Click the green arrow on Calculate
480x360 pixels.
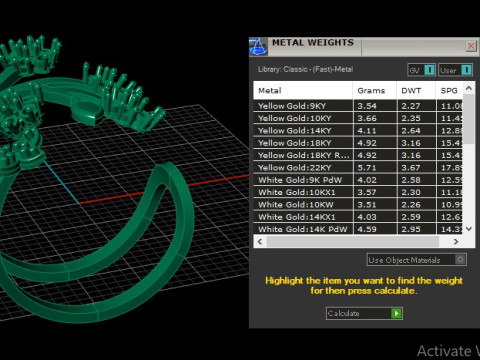pyautogui.click(x=396, y=313)
